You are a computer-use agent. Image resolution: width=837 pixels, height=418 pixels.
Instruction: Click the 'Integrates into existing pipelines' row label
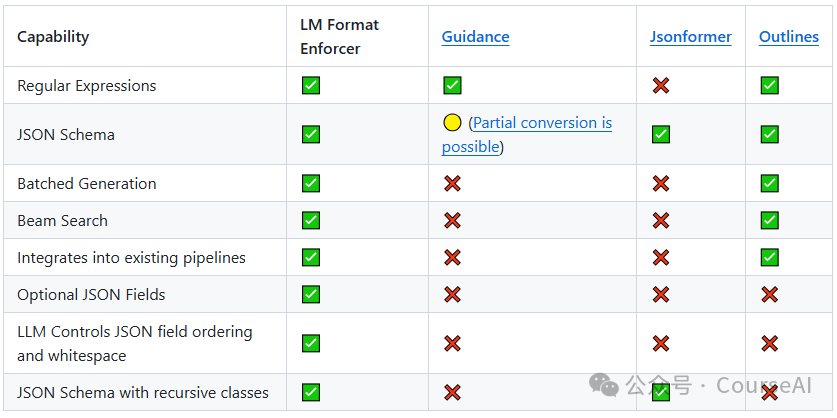[x=131, y=258]
